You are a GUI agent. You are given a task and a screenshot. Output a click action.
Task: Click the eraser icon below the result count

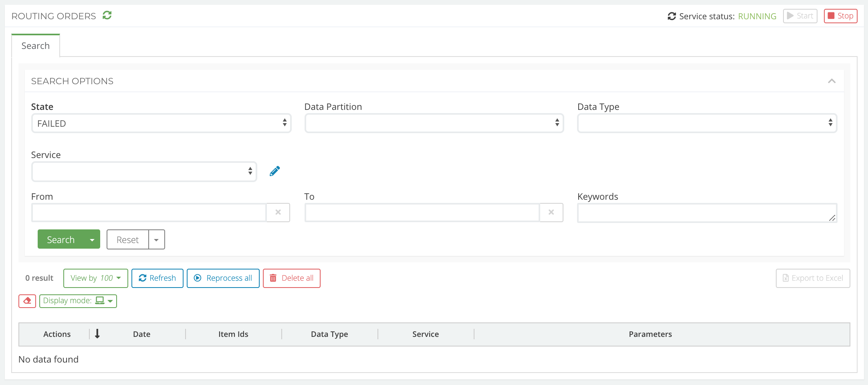click(27, 301)
